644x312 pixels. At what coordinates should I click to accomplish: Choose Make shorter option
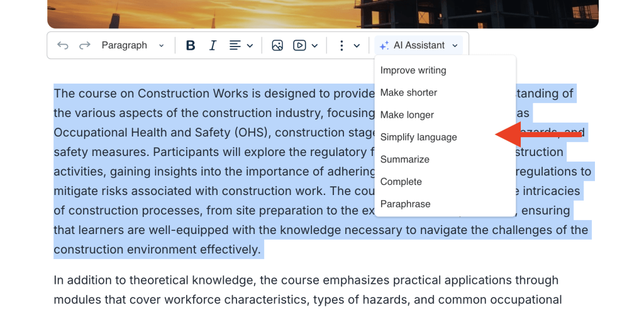[x=409, y=92]
